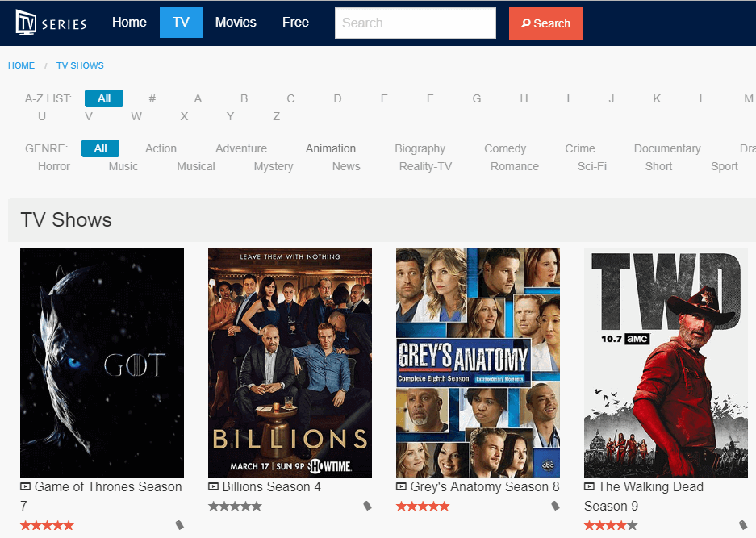
Task: Filter shows starting with letter I
Action: [569, 99]
